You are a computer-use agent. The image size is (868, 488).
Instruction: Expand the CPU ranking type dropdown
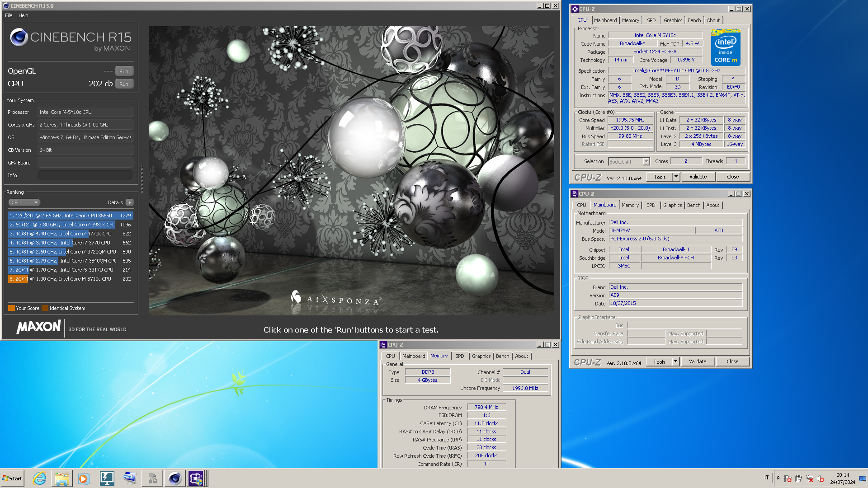pos(24,202)
